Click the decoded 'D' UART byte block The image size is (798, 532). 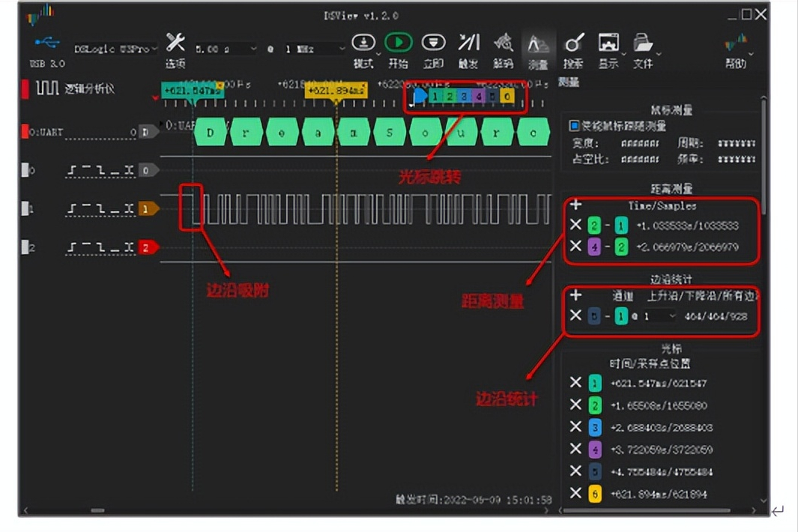pyautogui.click(x=211, y=133)
